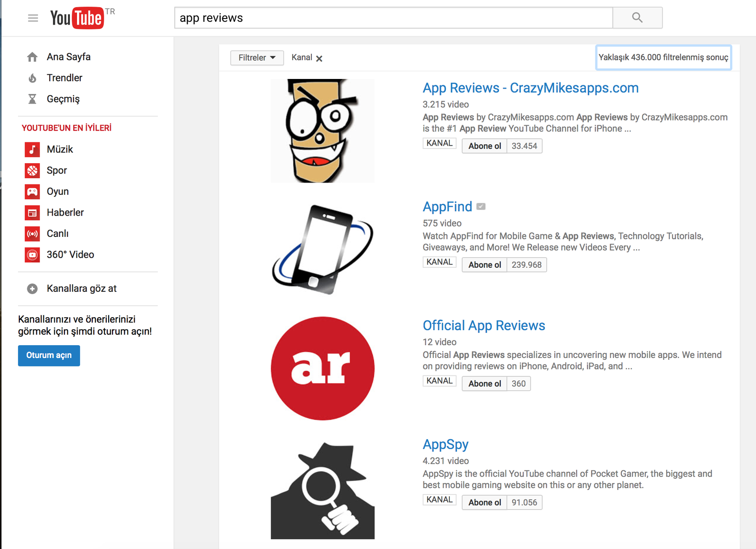
Task: Click '575 video' text
Action: pyautogui.click(x=442, y=223)
